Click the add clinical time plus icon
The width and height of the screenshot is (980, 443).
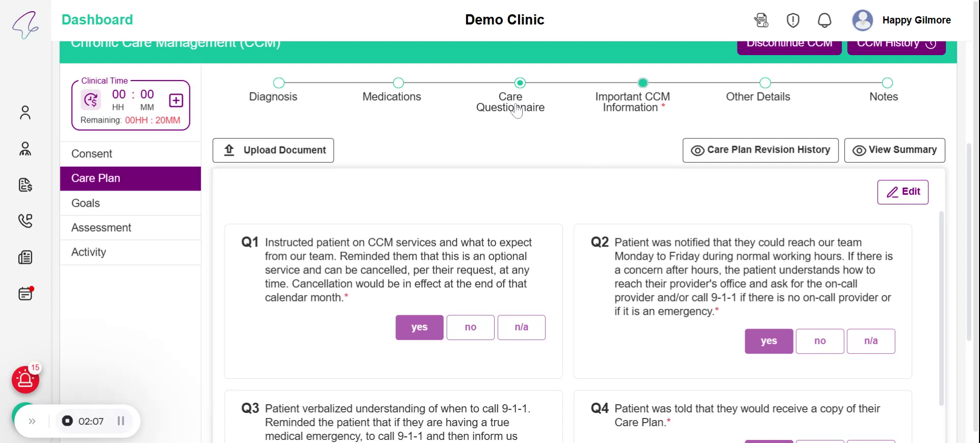tap(176, 101)
